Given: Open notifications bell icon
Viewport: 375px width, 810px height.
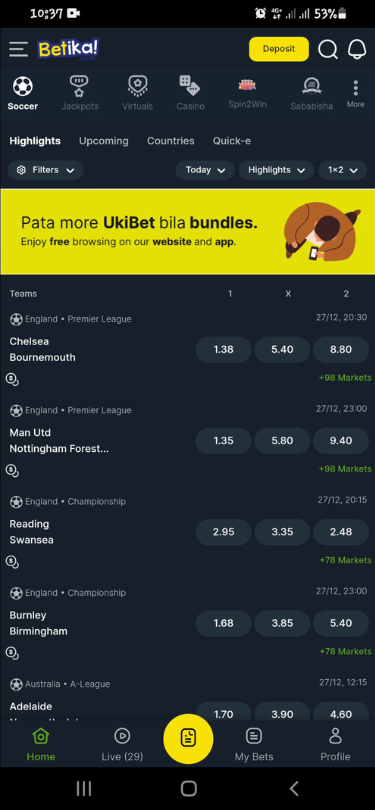Looking at the screenshot, I should click(356, 50).
